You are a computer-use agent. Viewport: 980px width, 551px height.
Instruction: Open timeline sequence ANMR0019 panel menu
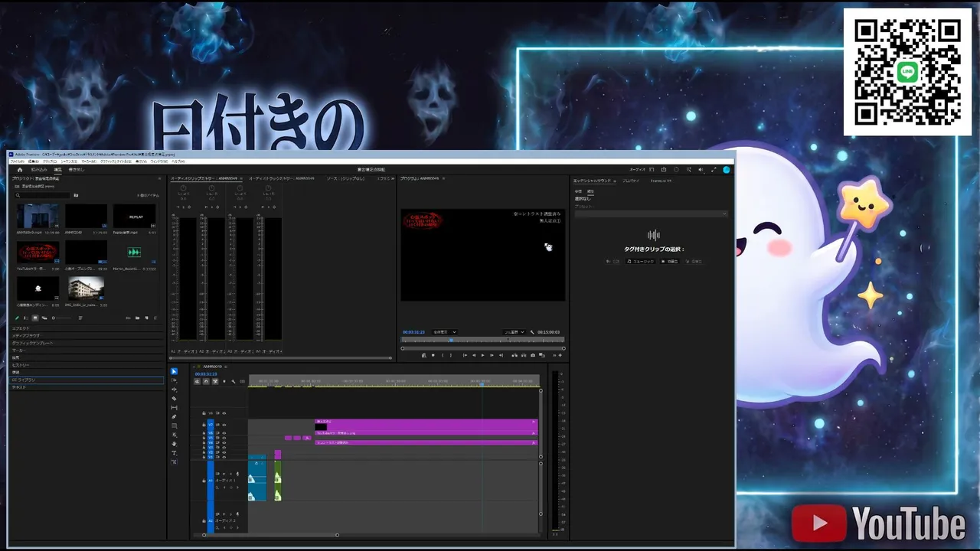click(227, 367)
